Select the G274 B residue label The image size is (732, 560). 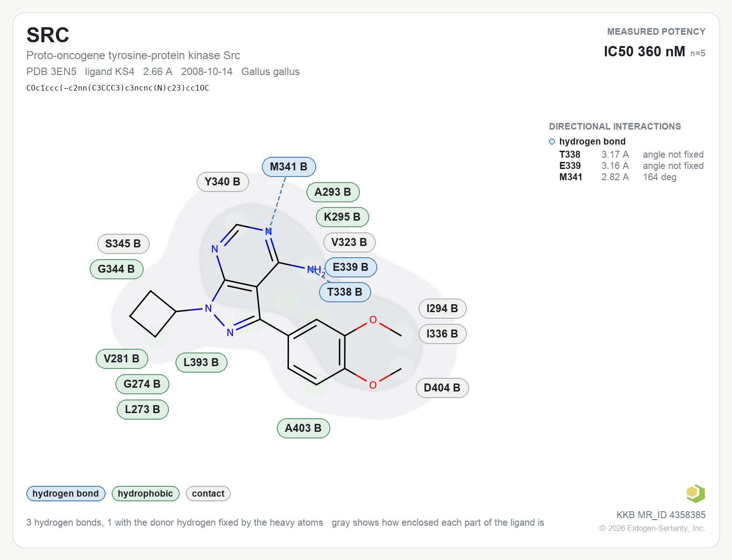click(x=142, y=384)
